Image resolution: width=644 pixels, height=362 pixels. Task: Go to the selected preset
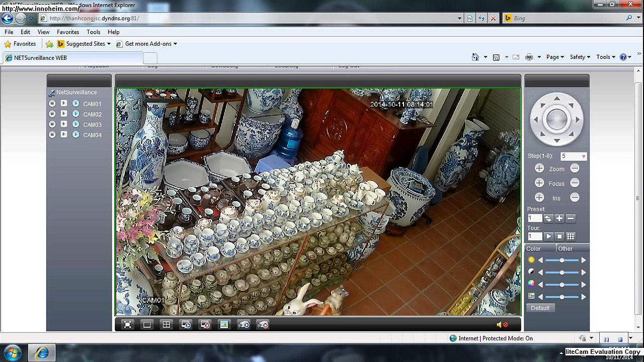tap(548, 218)
